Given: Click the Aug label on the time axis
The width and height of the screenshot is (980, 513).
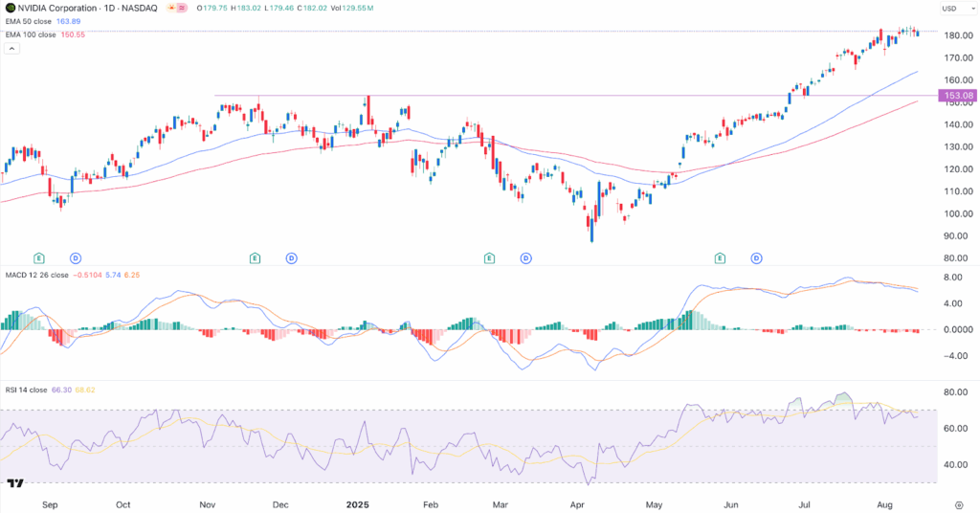Looking at the screenshot, I should 884,505.
